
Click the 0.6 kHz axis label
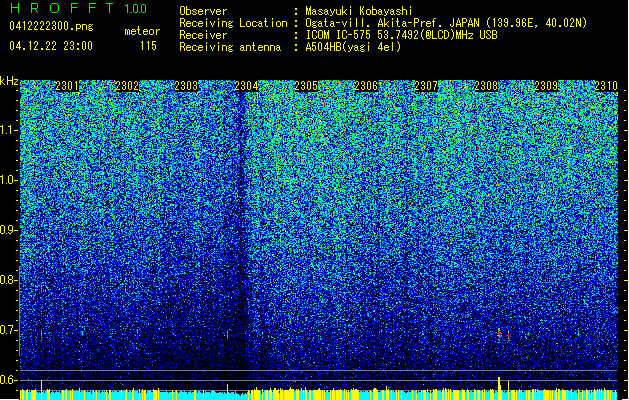click(x=8, y=380)
